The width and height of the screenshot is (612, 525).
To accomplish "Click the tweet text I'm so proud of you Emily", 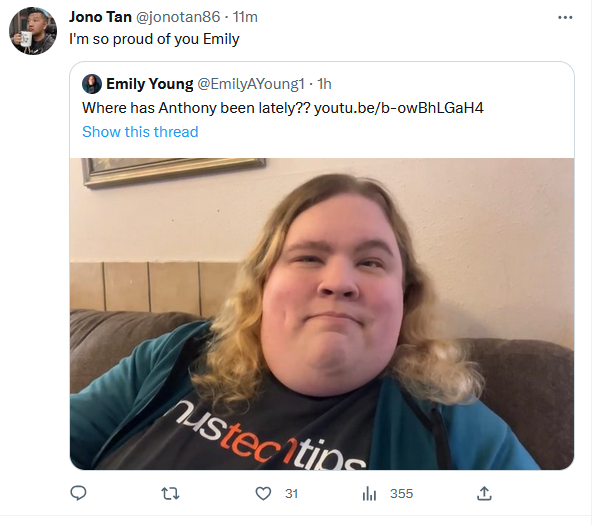I will 154,39.
